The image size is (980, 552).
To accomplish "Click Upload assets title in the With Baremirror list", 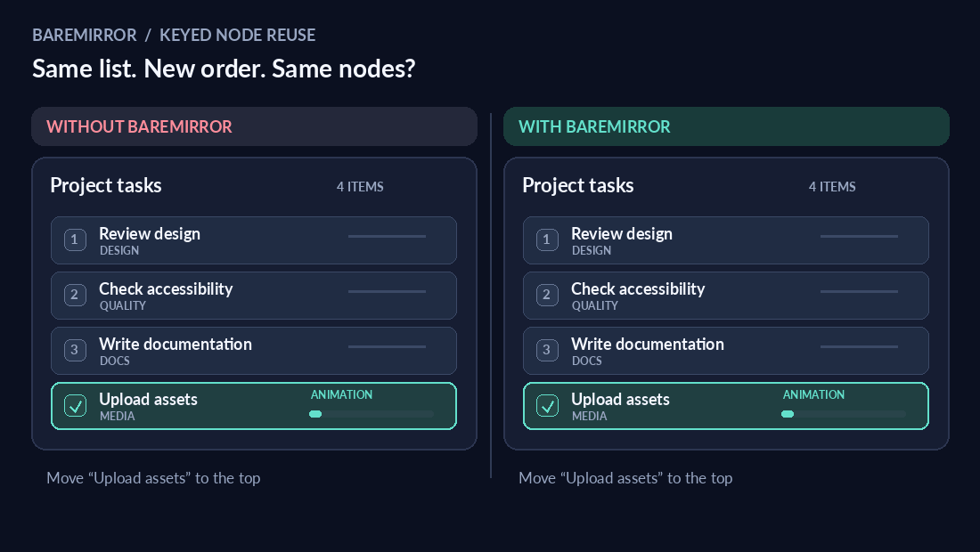I will pos(620,399).
